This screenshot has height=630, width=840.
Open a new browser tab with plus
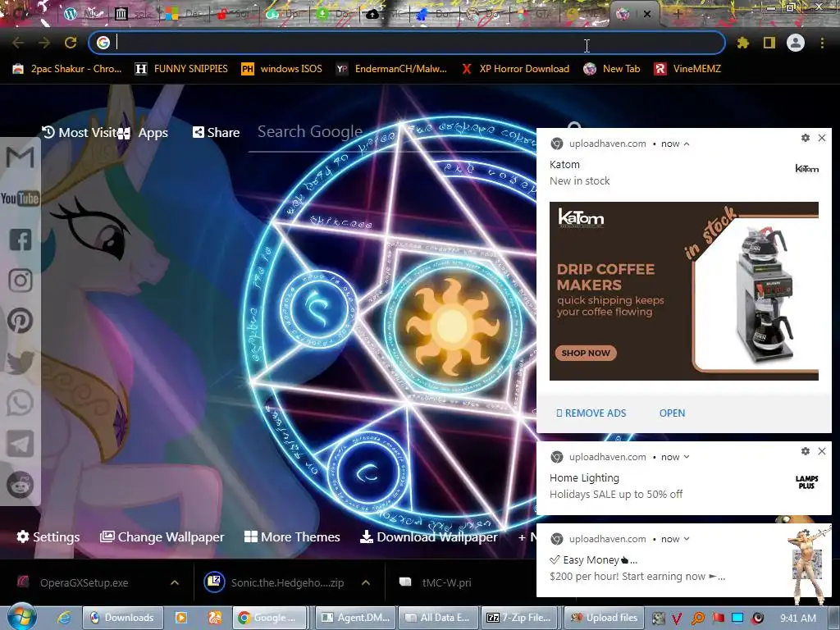pos(678,14)
